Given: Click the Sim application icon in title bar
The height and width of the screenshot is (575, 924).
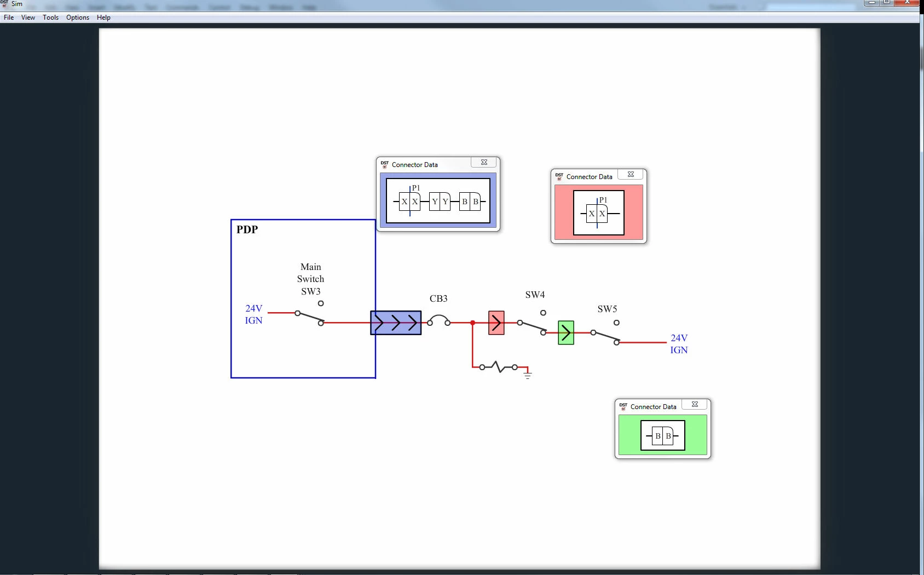Looking at the screenshot, I should tap(4, 3).
